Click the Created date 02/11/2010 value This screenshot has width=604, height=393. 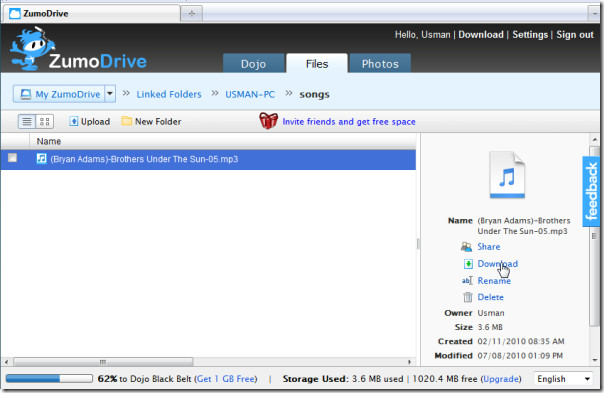pyautogui.click(x=521, y=341)
